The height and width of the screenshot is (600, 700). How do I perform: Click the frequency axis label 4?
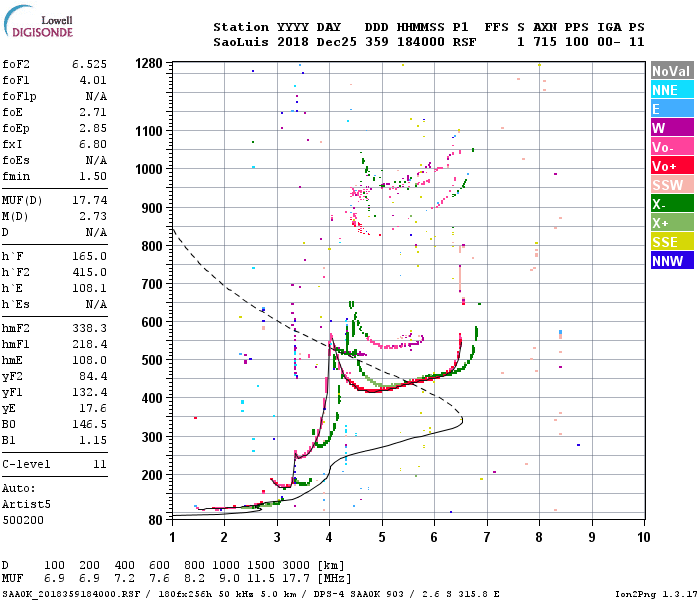pyautogui.click(x=329, y=537)
